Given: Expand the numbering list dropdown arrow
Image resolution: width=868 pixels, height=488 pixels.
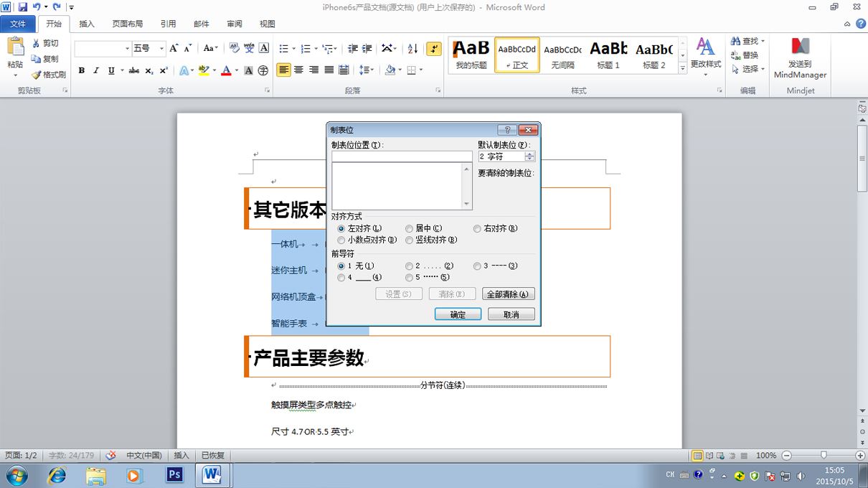Looking at the screenshot, I should (316, 48).
